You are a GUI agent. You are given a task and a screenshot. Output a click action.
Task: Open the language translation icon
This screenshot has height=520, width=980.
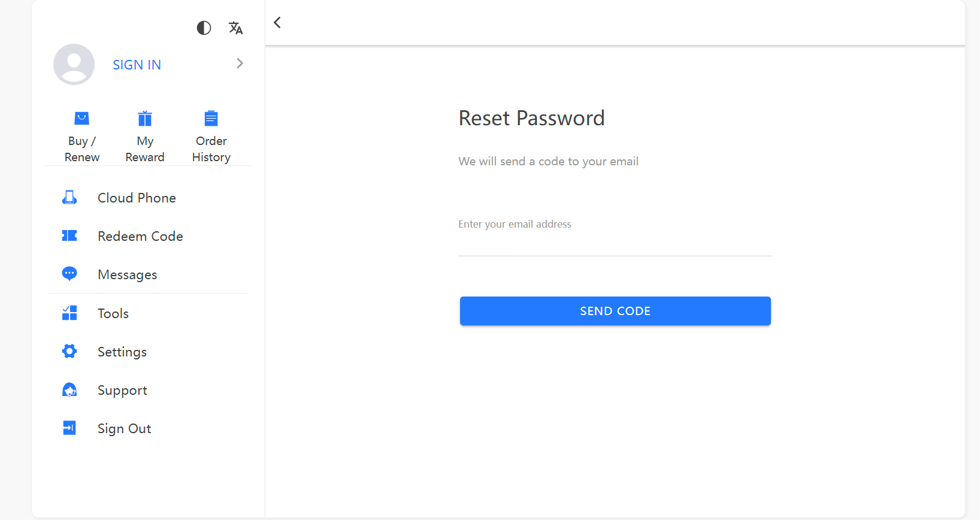(235, 28)
